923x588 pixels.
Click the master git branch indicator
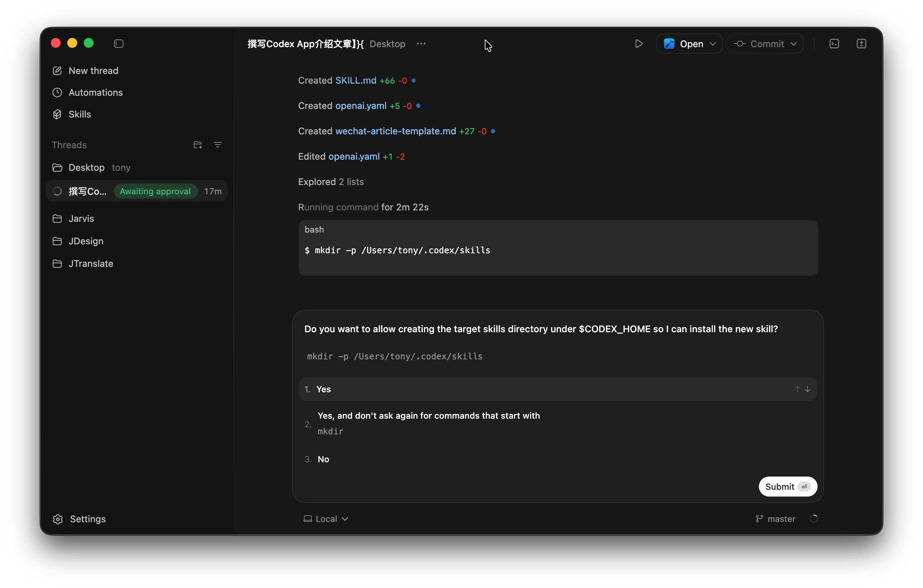point(776,519)
